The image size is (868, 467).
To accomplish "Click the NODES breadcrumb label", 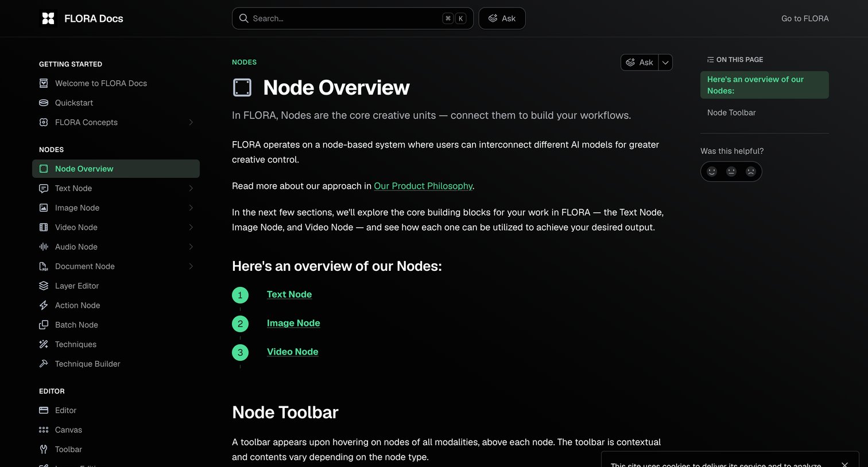I will coord(244,62).
